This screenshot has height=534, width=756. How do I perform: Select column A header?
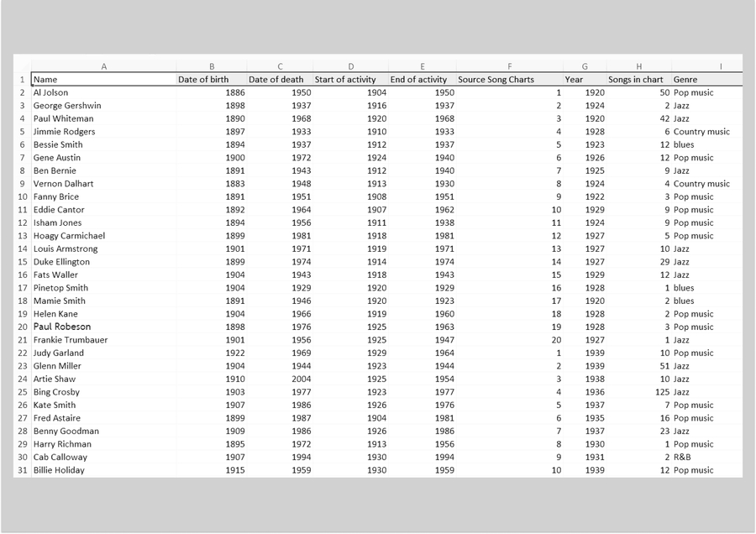tap(103, 66)
